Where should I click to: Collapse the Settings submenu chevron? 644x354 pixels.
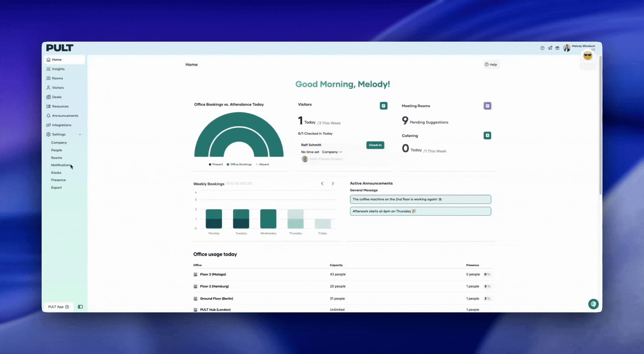[x=80, y=134]
